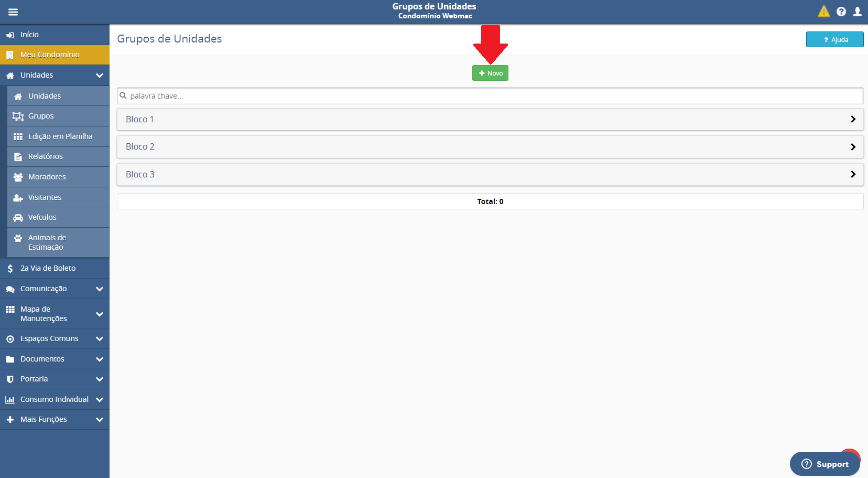Expand the Bloco 3 row arrow
The height and width of the screenshot is (478, 868).
tap(853, 174)
